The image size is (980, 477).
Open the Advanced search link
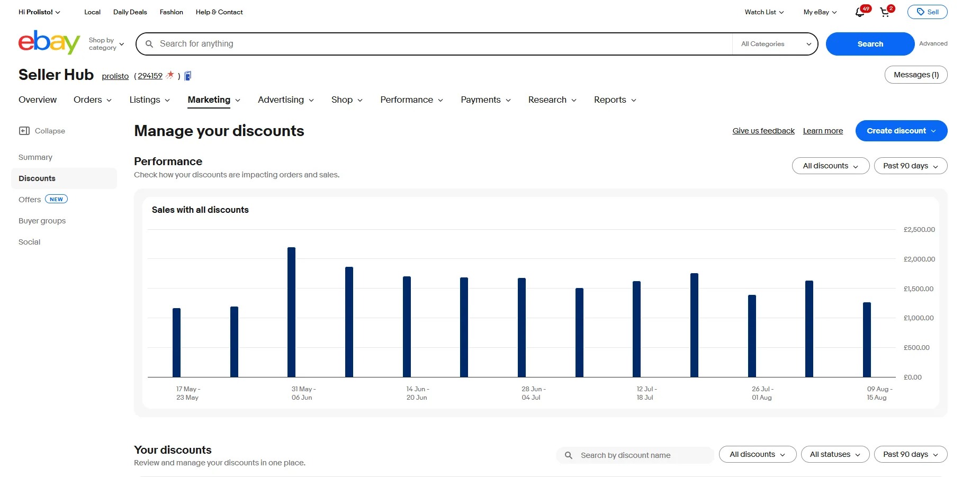point(933,43)
